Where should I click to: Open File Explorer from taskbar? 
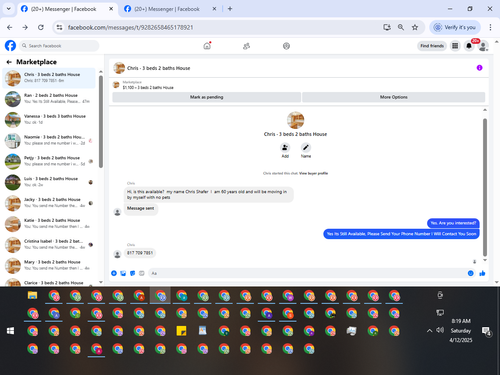pos(32,295)
